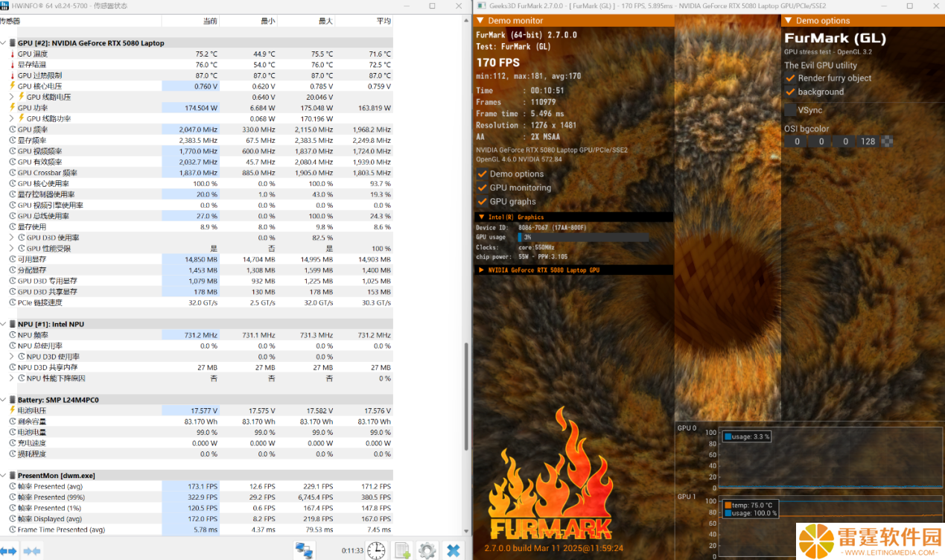Click the icon beside 可用显存

[13, 259]
